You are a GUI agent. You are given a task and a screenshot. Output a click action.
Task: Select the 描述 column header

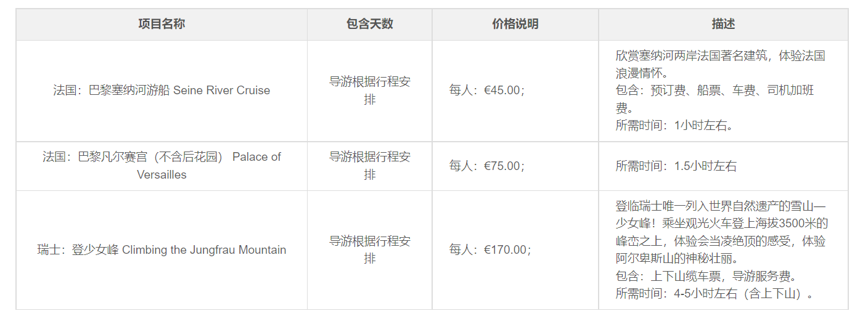[723, 24]
